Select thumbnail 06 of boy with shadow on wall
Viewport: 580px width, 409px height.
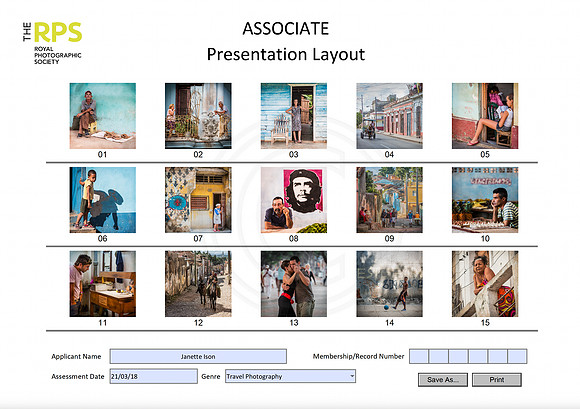click(x=102, y=200)
